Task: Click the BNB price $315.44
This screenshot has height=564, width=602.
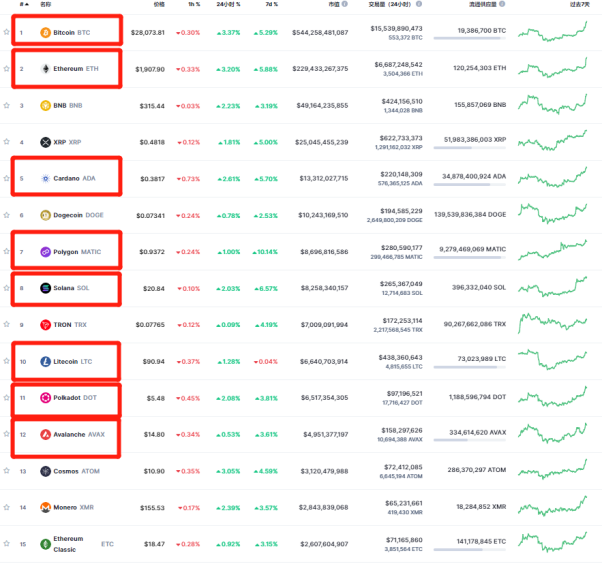Action: tap(152, 106)
